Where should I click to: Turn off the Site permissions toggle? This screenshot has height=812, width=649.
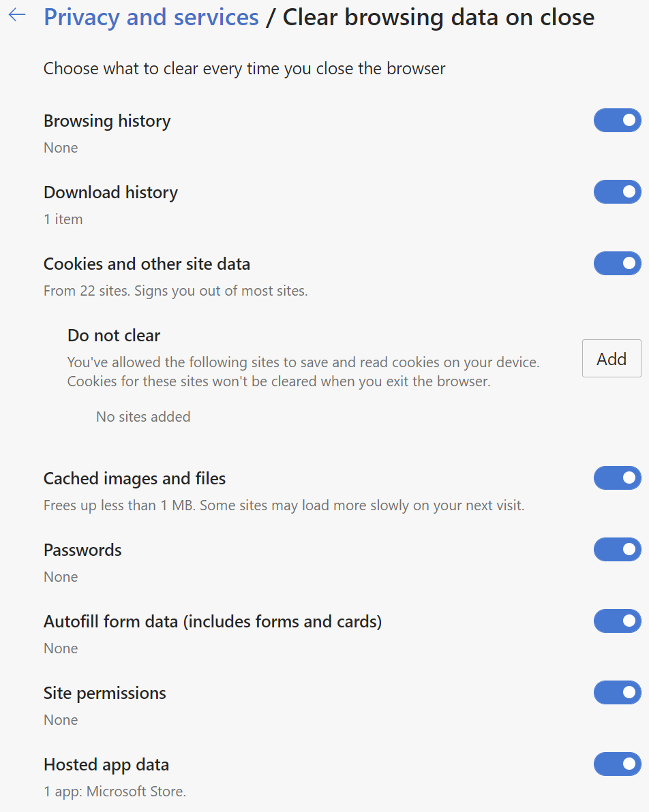pyautogui.click(x=617, y=693)
